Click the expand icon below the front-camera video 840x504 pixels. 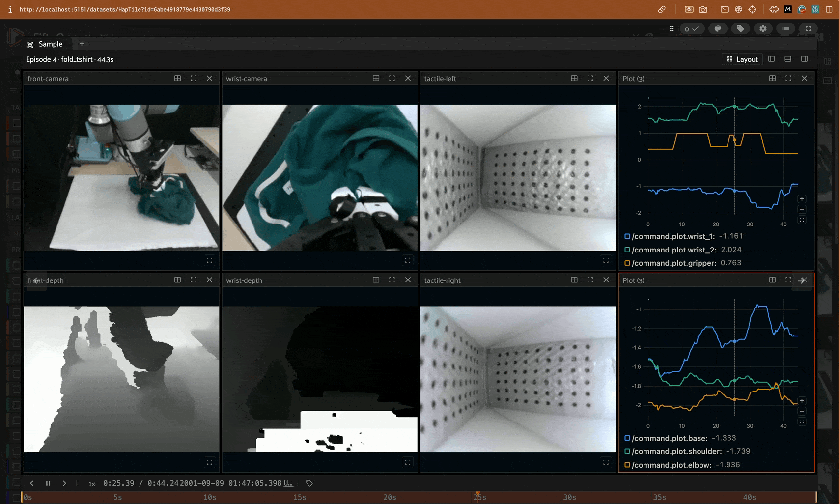coord(210,260)
